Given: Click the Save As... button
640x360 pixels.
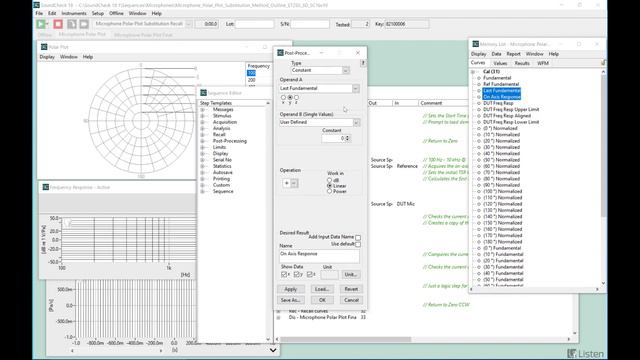Looking at the screenshot, I should pyautogui.click(x=291, y=300).
